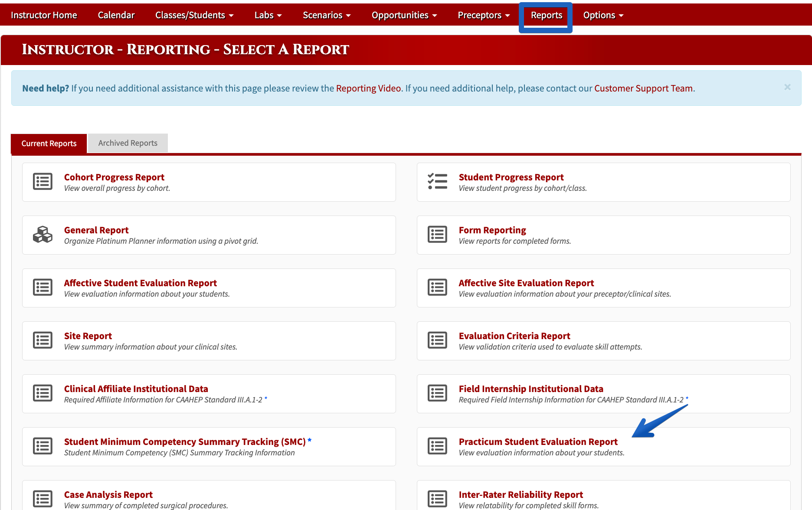Open Affective Site Evaluation Report link
812x510 pixels.
tap(526, 283)
